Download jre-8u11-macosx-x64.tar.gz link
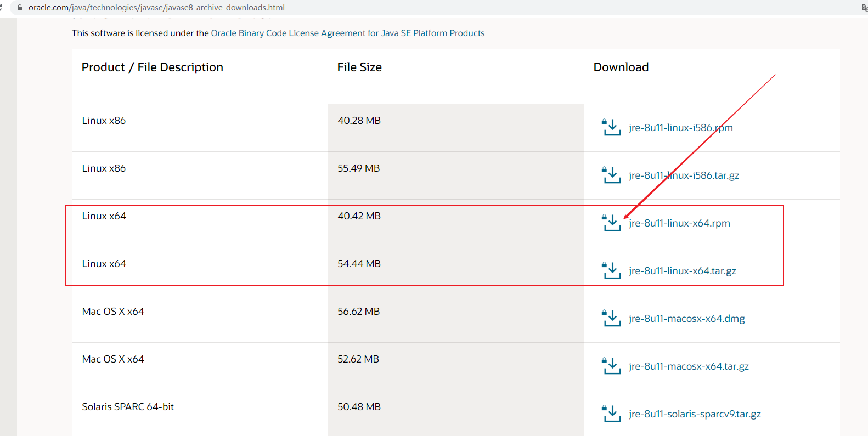The height and width of the screenshot is (436, 868). point(689,366)
